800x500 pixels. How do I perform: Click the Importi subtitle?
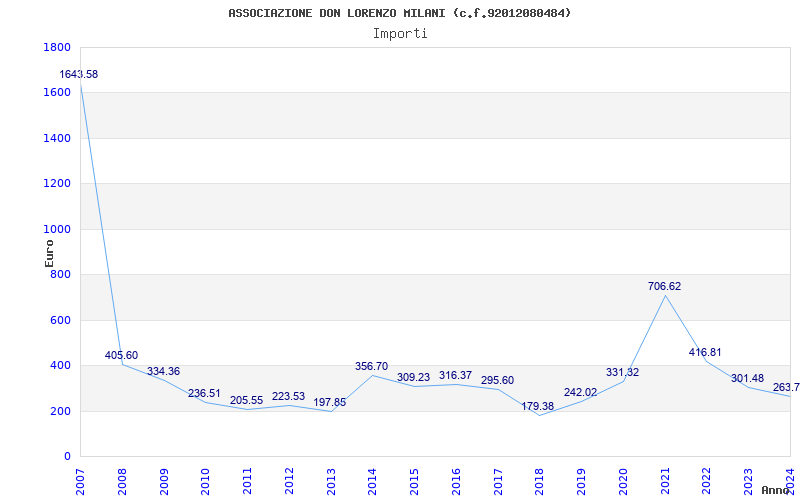400,34
